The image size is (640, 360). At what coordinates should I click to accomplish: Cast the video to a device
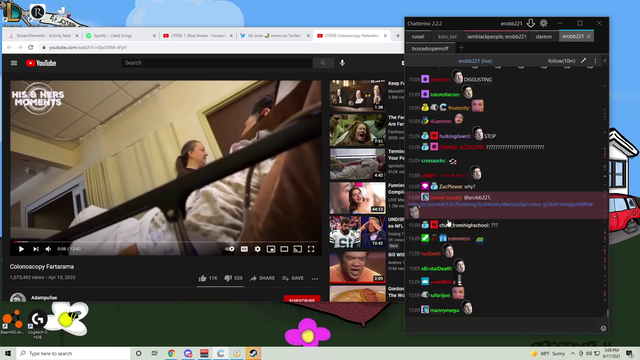(298, 249)
